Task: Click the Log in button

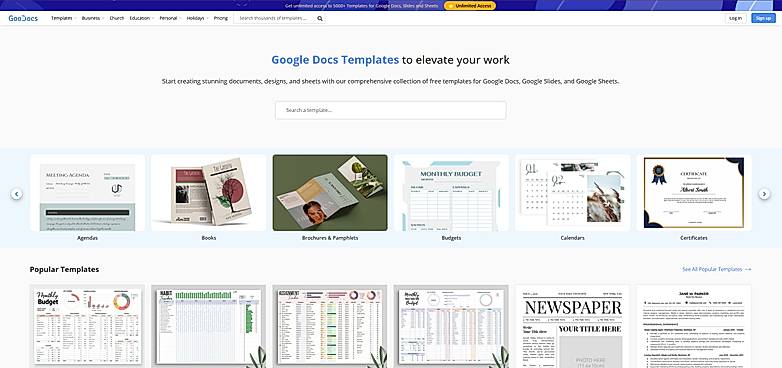Action: pos(736,18)
